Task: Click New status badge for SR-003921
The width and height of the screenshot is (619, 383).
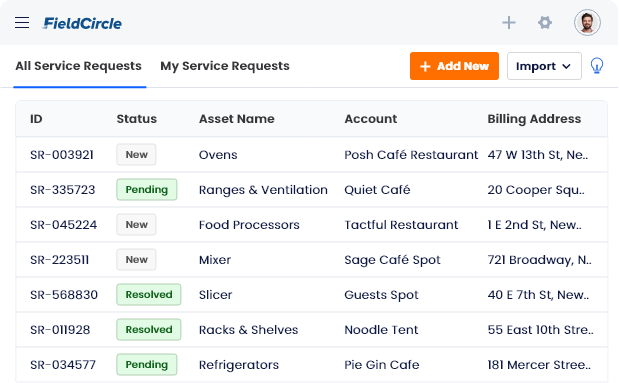Action: tap(136, 154)
